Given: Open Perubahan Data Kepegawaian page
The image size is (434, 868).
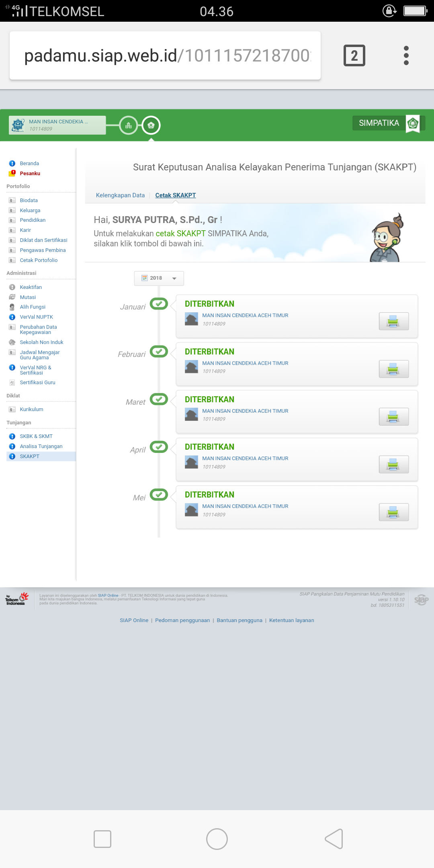Looking at the screenshot, I should click(38, 330).
